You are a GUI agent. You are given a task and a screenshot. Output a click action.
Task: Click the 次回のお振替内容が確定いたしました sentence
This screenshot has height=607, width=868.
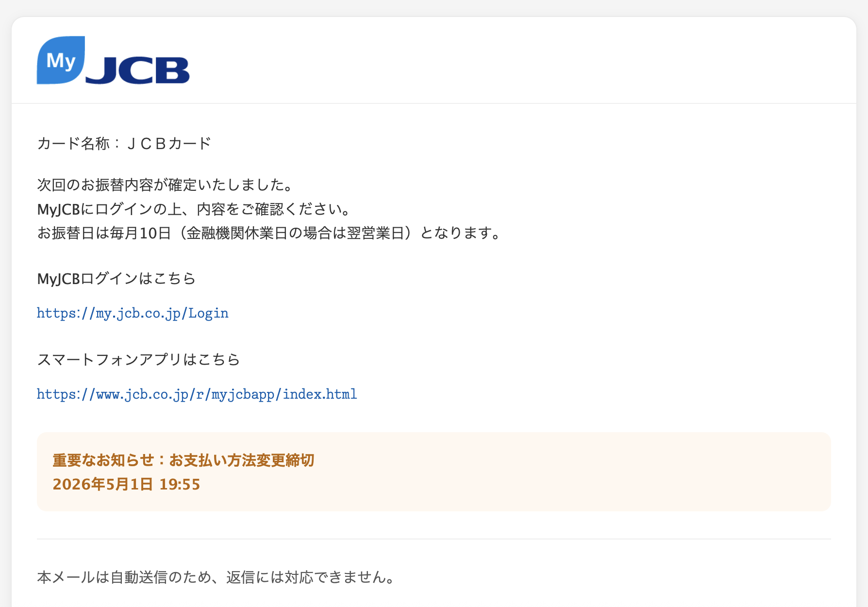(x=165, y=185)
